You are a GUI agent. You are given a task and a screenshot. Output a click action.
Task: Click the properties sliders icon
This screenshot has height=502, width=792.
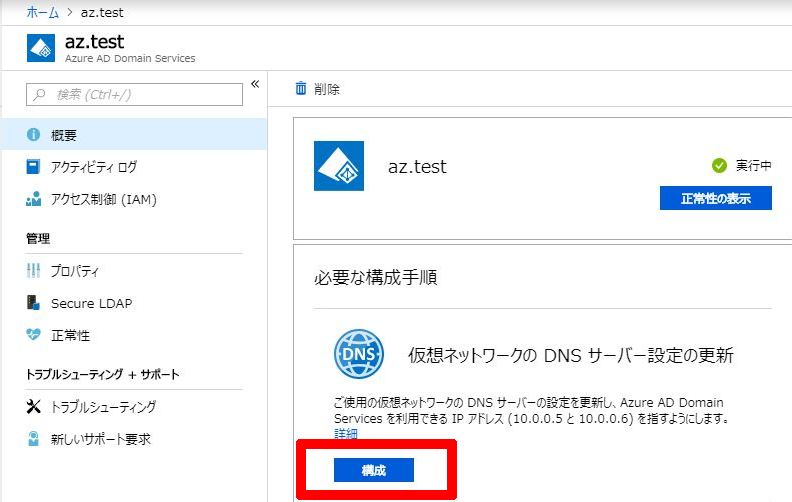click(x=33, y=271)
